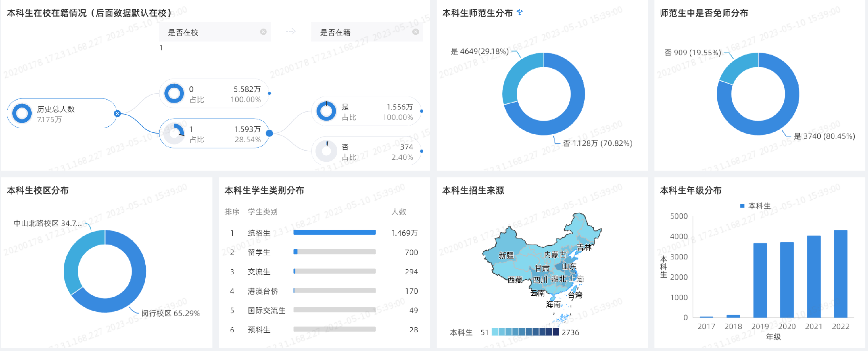868x351 pixels.
Task: Collapse the 1 node via its large dot
Action: coord(269,133)
